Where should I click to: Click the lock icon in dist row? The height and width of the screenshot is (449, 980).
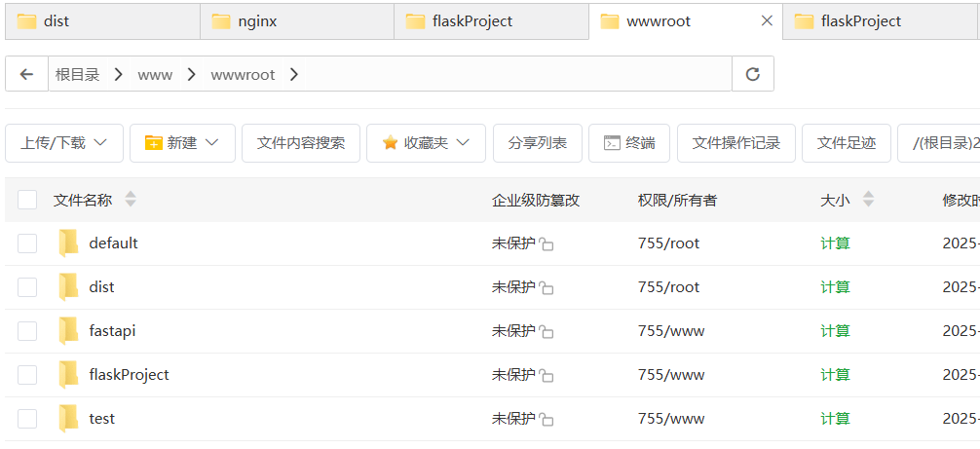coord(547,288)
